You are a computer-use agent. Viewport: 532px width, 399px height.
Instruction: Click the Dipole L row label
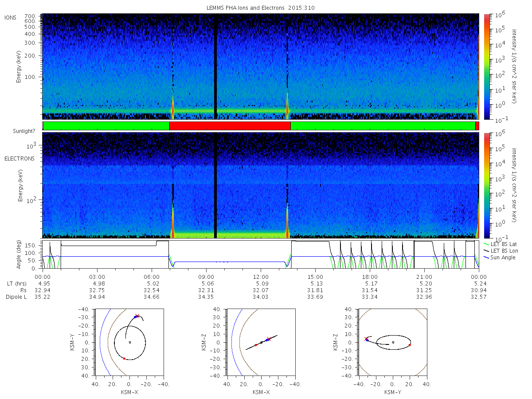(x=16, y=297)
